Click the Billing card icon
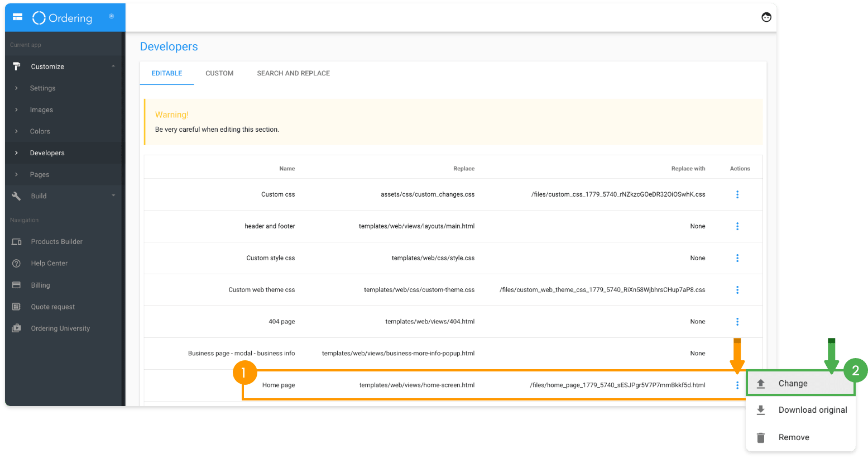Screen dimensions: 868x458 tap(17, 285)
